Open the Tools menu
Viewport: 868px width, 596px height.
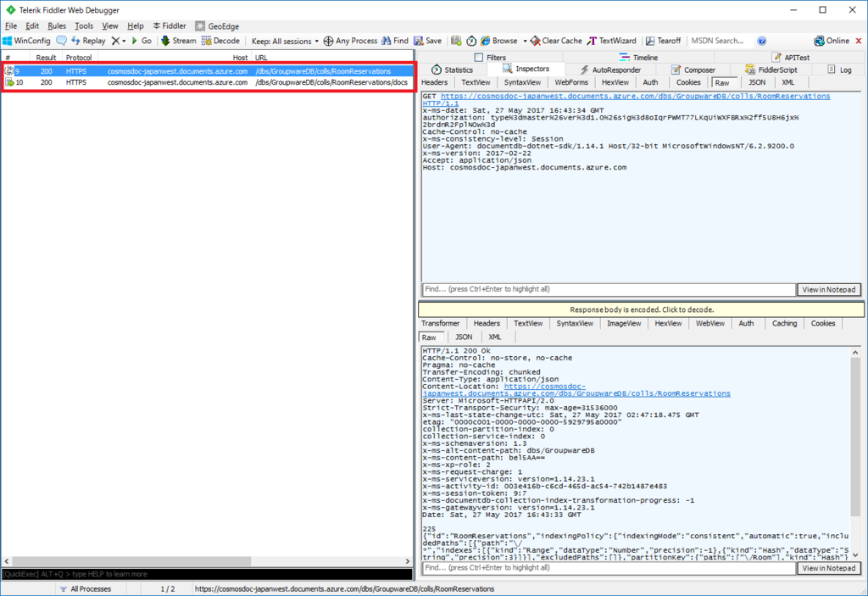coord(84,26)
